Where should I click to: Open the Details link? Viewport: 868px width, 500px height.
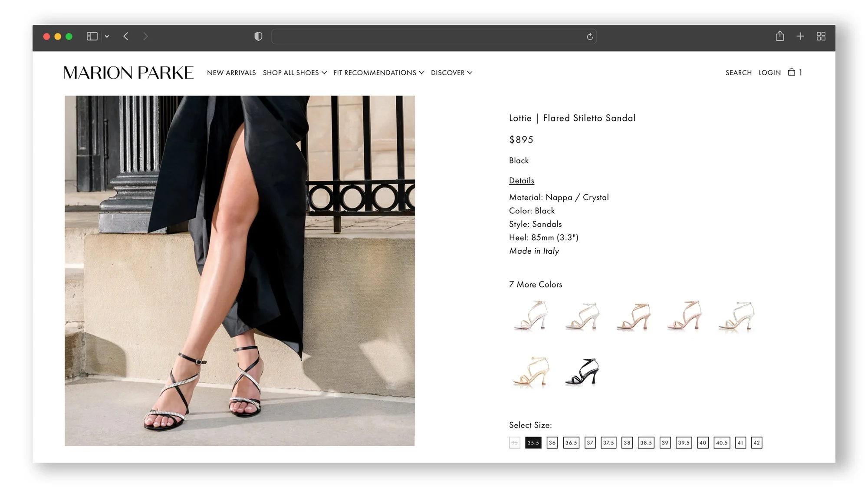(x=521, y=180)
